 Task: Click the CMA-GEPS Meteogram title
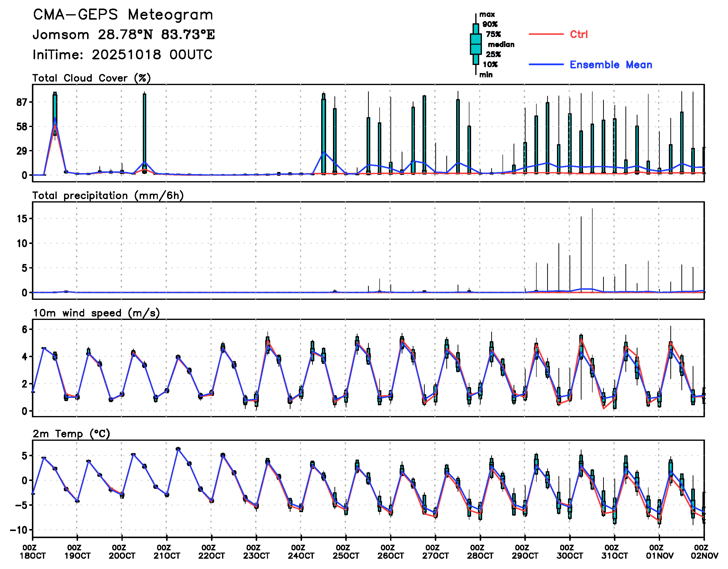click(123, 15)
